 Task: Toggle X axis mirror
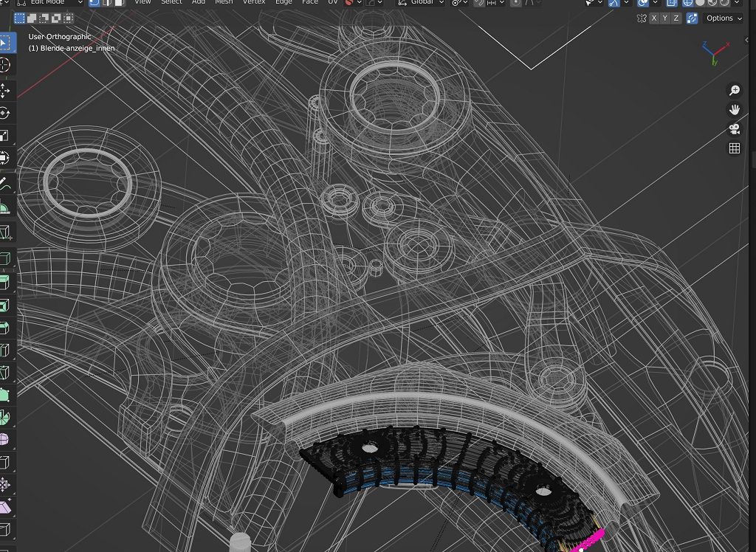coord(654,18)
